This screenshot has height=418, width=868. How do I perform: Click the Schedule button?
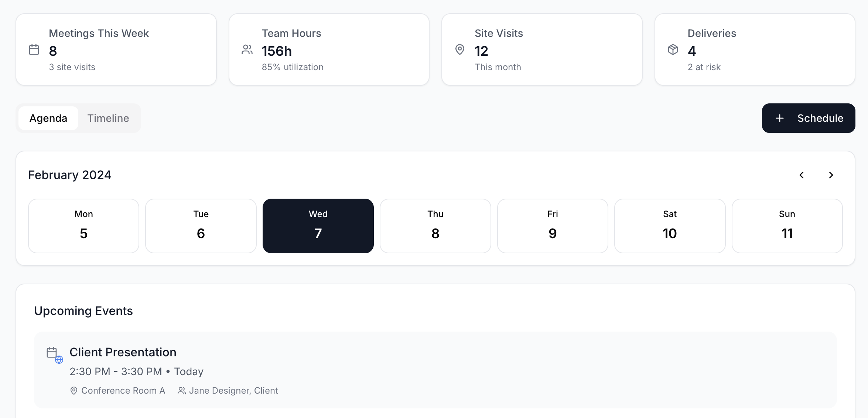pyautogui.click(x=809, y=118)
